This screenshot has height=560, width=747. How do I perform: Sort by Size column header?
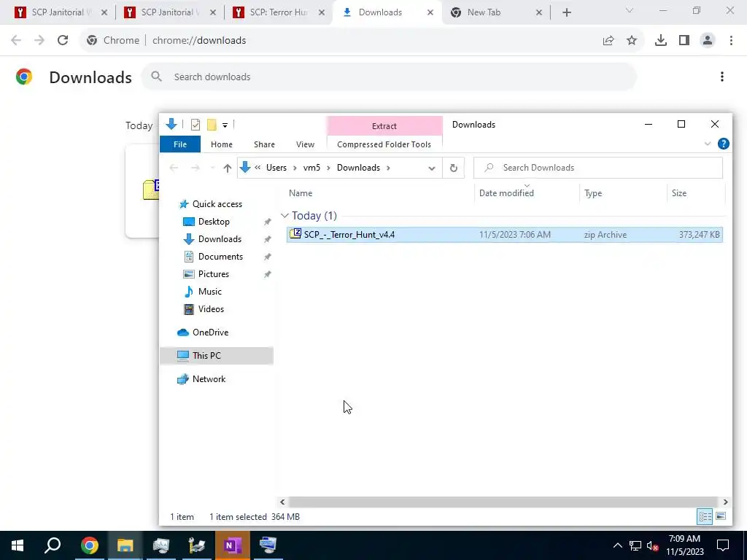tap(679, 192)
